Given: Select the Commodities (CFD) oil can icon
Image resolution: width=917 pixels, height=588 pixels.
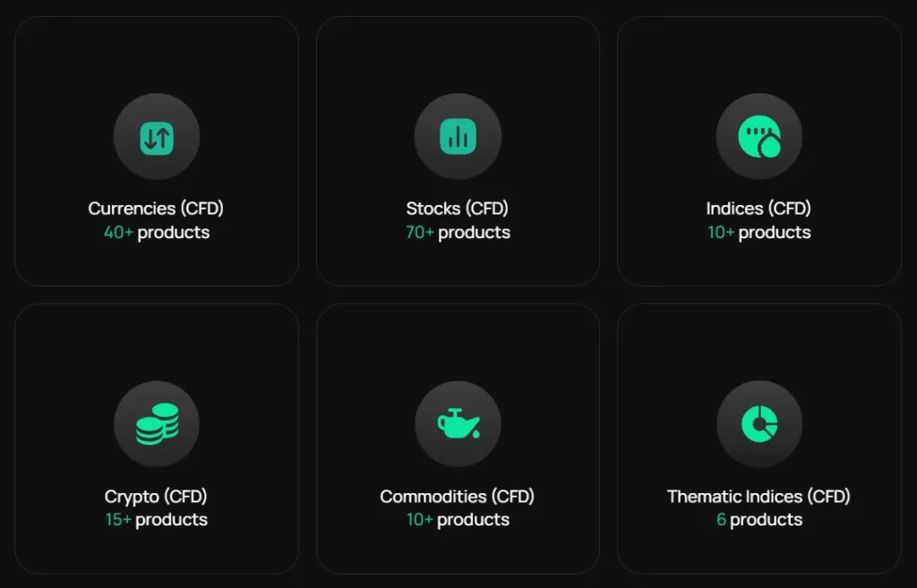Looking at the screenshot, I should click(458, 424).
